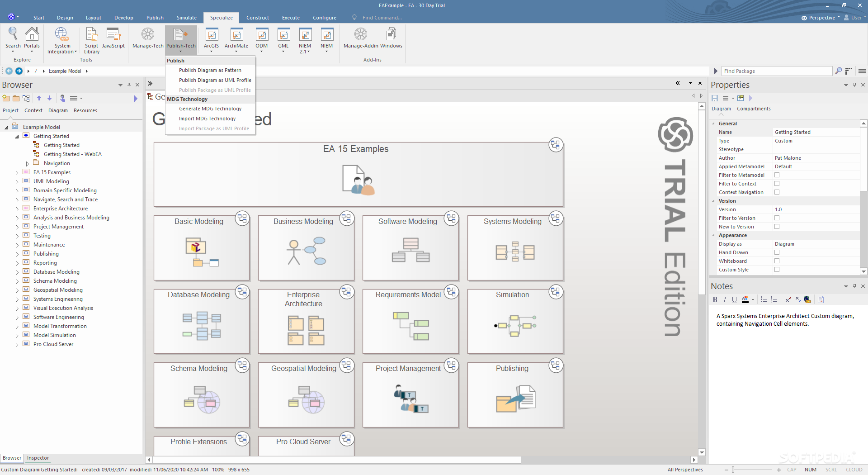Click Browser move down arrow
Screen dimensions: 868x475
[x=49, y=98]
